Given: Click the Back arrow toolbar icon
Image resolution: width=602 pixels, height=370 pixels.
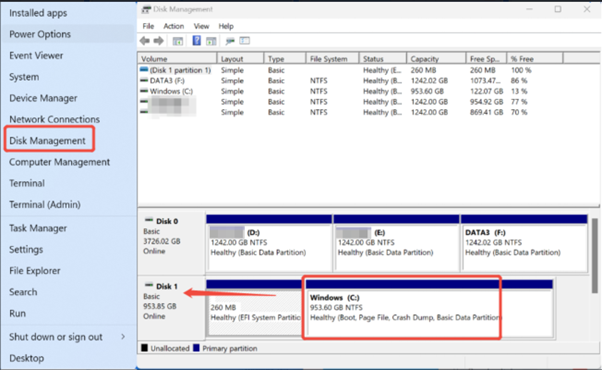Looking at the screenshot, I should (x=145, y=41).
